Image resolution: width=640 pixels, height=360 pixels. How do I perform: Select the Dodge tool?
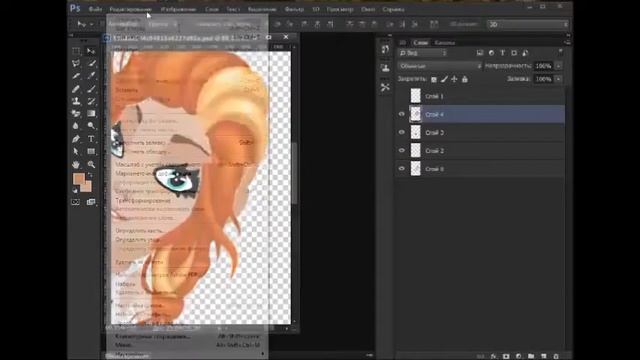[x=91, y=126]
